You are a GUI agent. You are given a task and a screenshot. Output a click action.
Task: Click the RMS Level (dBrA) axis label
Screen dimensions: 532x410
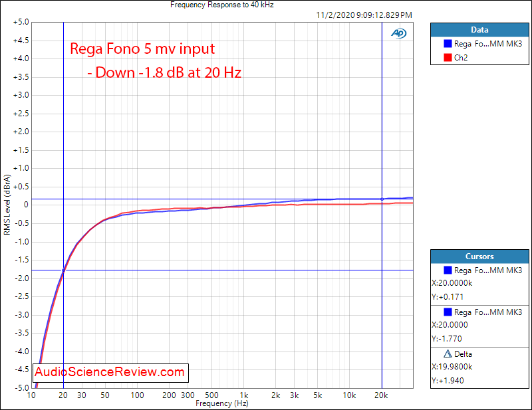pyautogui.click(x=7, y=205)
